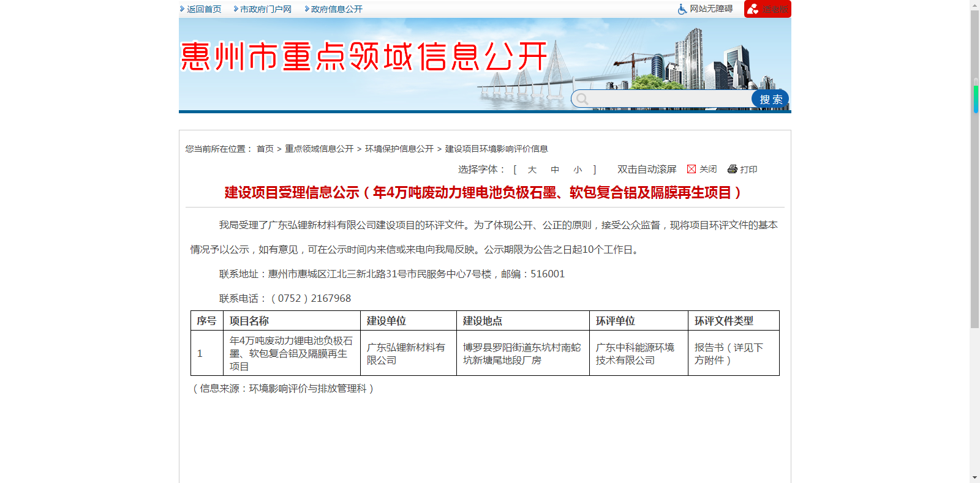Viewport: 980px width, 483px height.
Task: Click the red close X icon
Action: [x=692, y=169]
